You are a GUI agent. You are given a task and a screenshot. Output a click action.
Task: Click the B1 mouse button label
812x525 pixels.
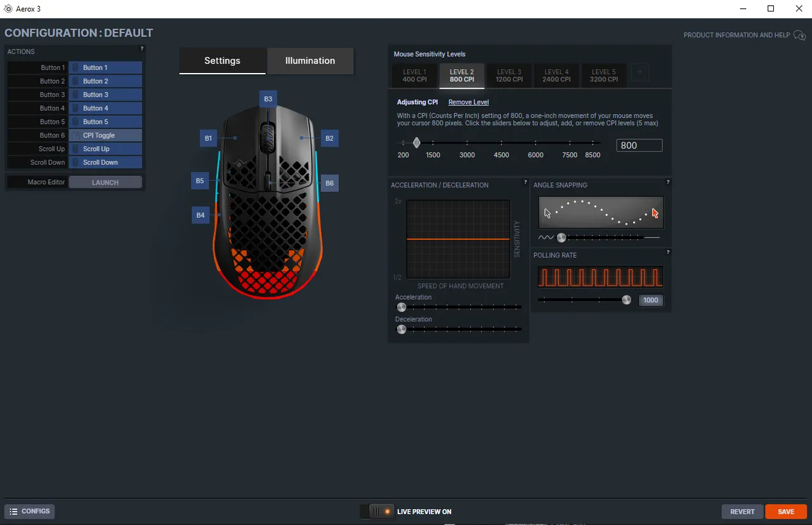coord(208,138)
